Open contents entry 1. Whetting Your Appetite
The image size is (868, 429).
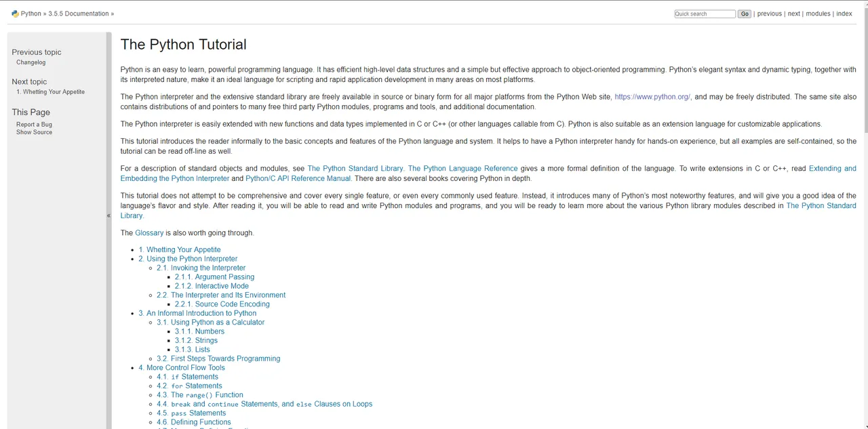tap(180, 250)
